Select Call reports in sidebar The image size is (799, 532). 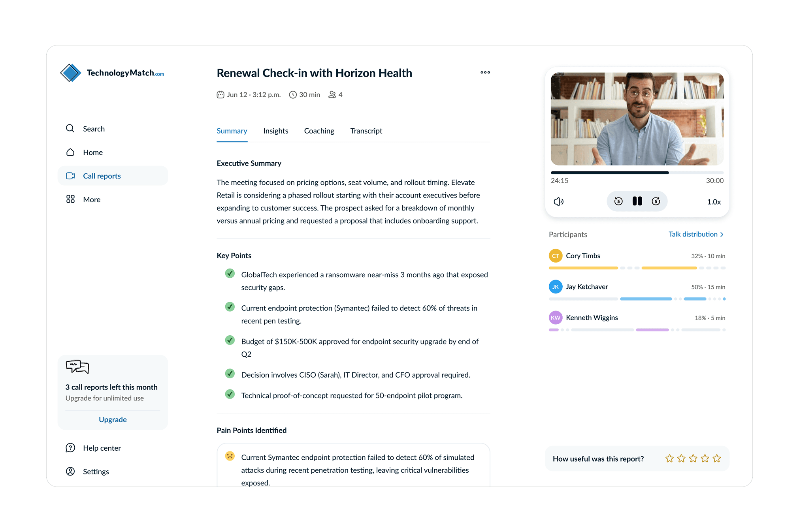click(113, 176)
